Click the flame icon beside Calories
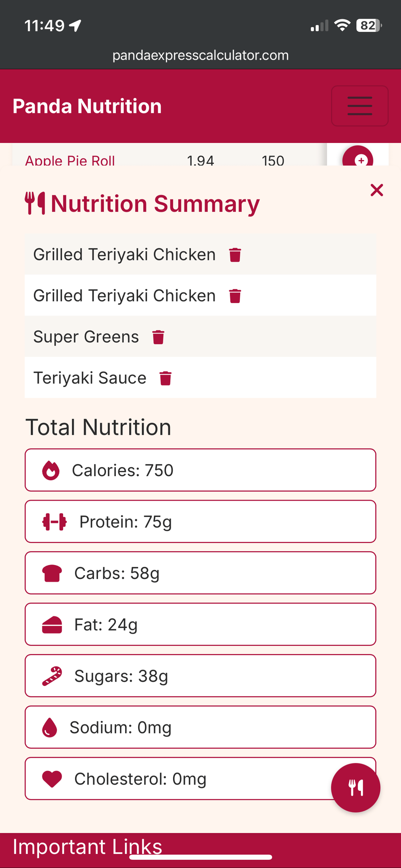401x868 pixels. click(51, 471)
